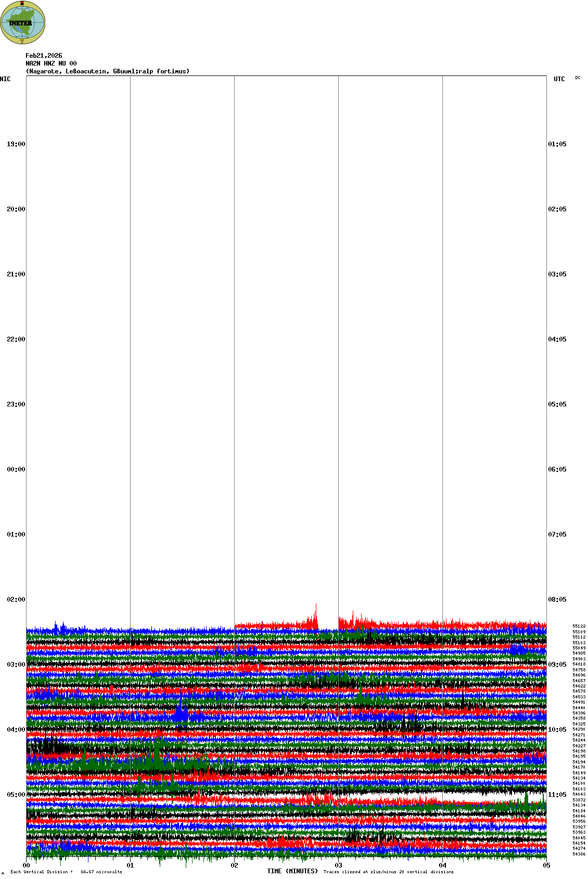Click the TIME (MINUTES) axis title
588x879 pixels.
pos(292,871)
